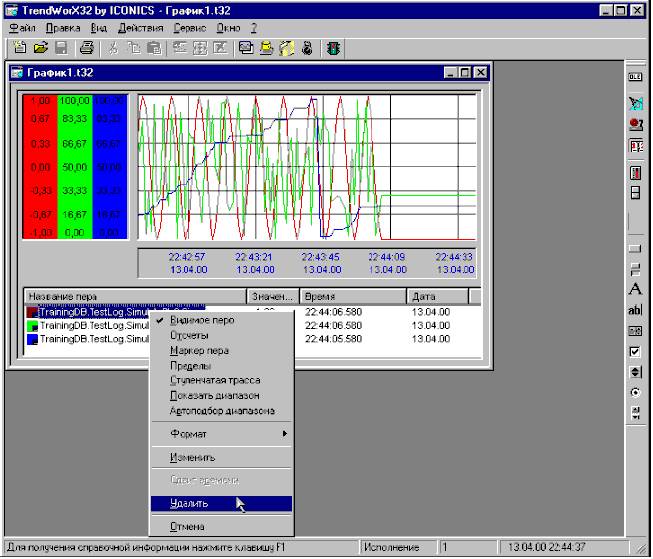Select the letter A text label tool

click(x=635, y=289)
